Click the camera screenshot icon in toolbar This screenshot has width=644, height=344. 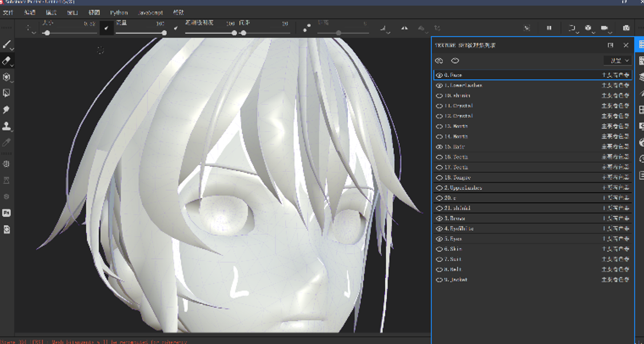(x=626, y=28)
